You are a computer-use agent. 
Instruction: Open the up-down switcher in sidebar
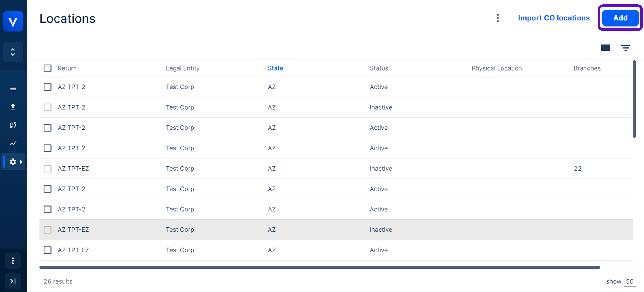click(13, 52)
